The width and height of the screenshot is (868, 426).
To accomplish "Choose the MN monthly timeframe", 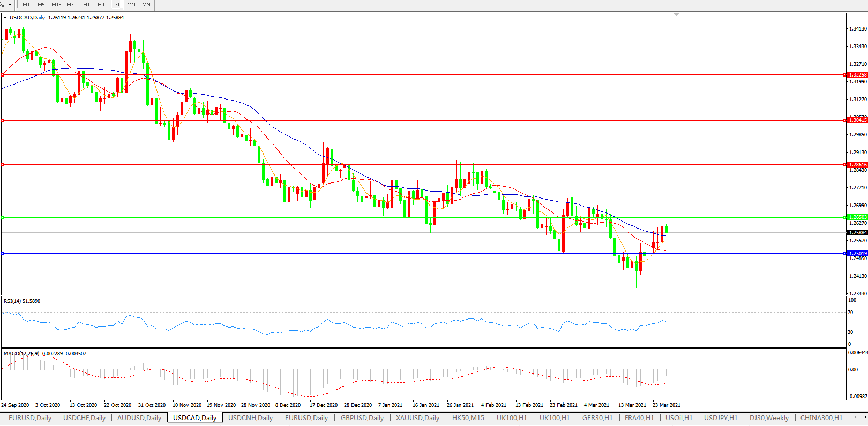I will point(146,5).
